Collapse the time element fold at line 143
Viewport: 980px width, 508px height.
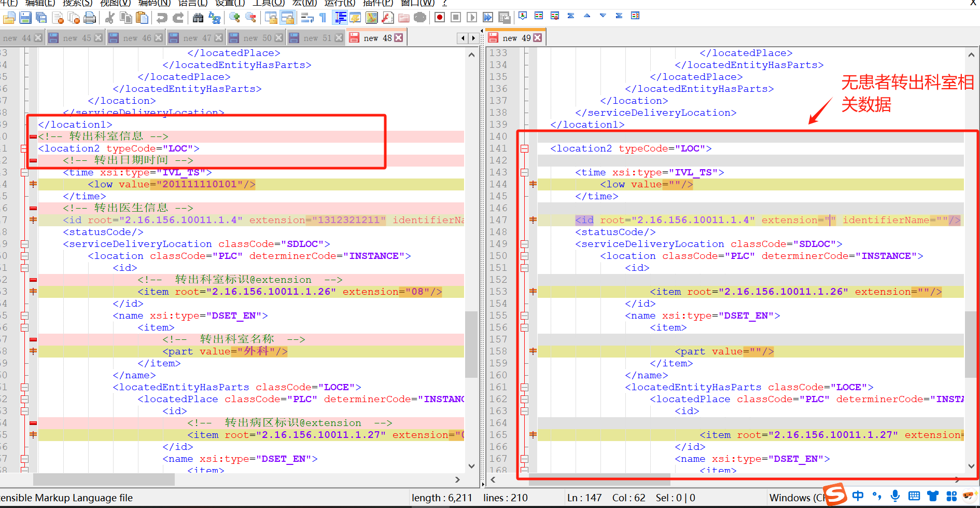click(x=524, y=173)
